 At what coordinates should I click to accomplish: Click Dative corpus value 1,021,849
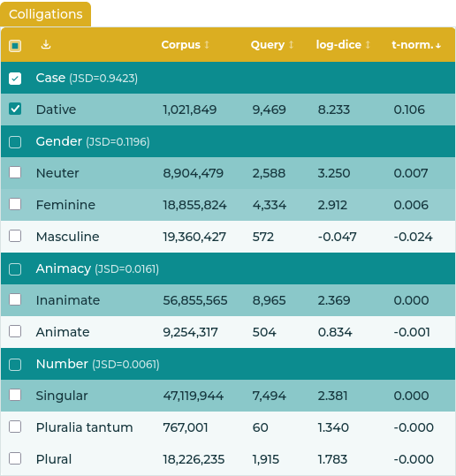click(190, 110)
